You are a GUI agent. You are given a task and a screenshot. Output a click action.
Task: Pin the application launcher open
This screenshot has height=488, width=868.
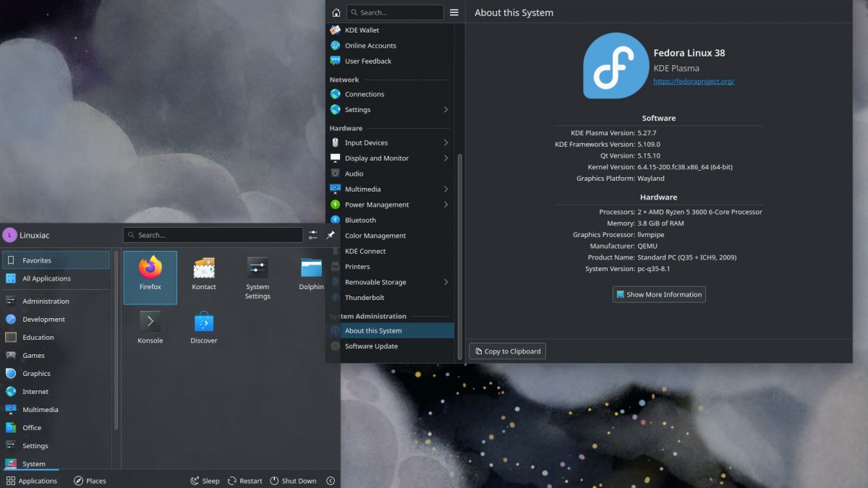coord(331,235)
